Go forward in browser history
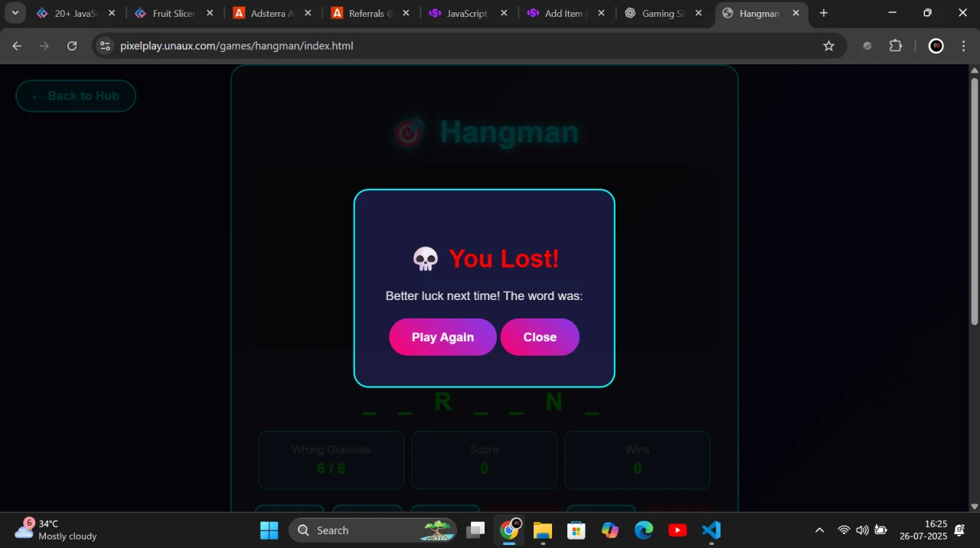The width and height of the screenshot is (980, 548). [x=44, y=46]
